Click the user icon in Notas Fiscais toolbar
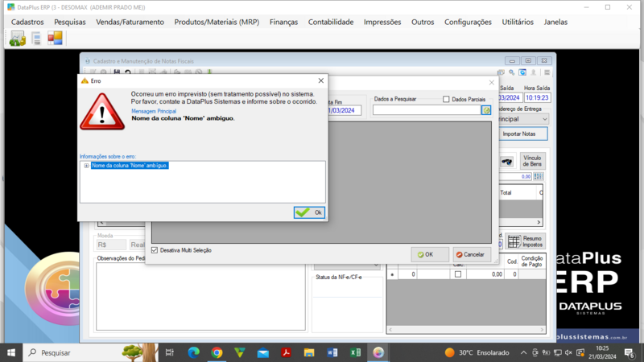The height and width of the screenshot is (362, 644). tap(533, 72)
